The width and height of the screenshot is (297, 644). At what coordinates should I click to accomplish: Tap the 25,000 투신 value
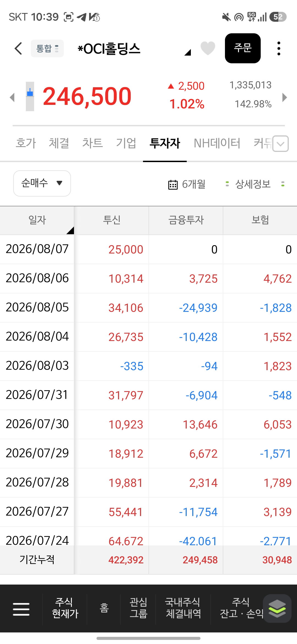pos(126,250)
